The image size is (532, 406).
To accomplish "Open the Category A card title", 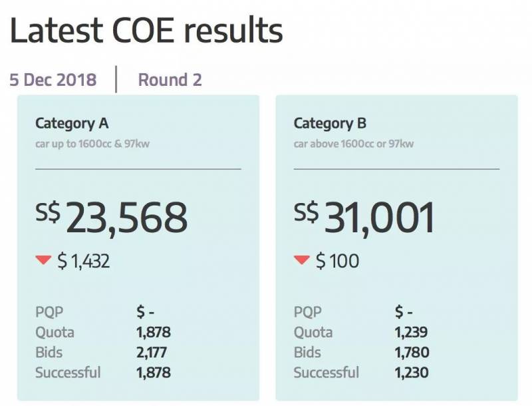I will tap(72, 123).
